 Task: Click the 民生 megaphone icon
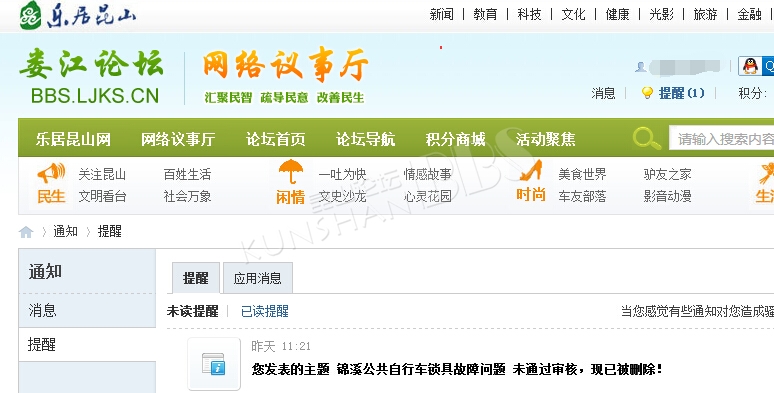point(51,173)
